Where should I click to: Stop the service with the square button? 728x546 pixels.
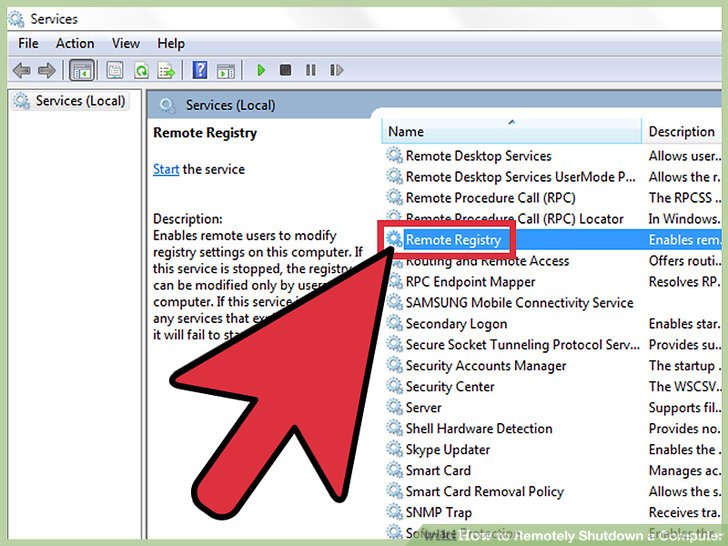pyautogui.click(x=285, y=70)
